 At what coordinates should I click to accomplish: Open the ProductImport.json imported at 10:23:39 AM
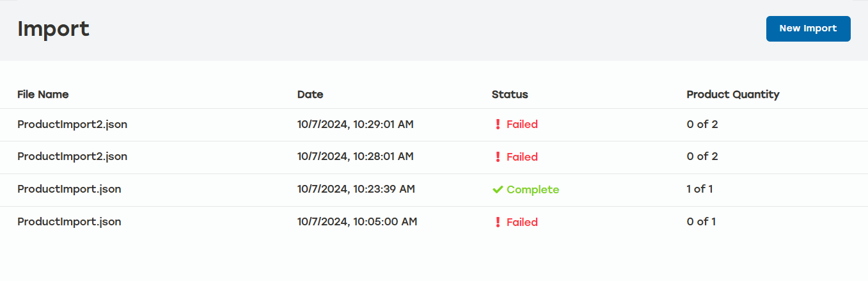tap(69, 189)
